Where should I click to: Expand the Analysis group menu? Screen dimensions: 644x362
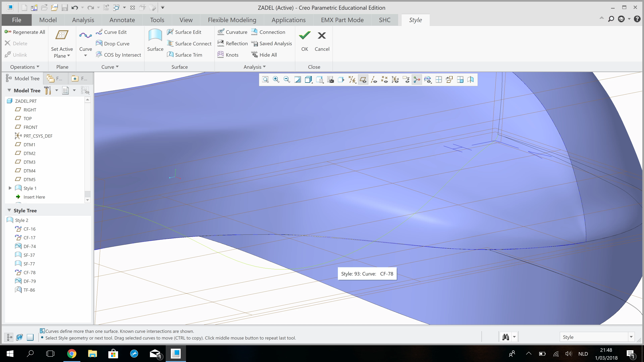(x=255, y=67)
